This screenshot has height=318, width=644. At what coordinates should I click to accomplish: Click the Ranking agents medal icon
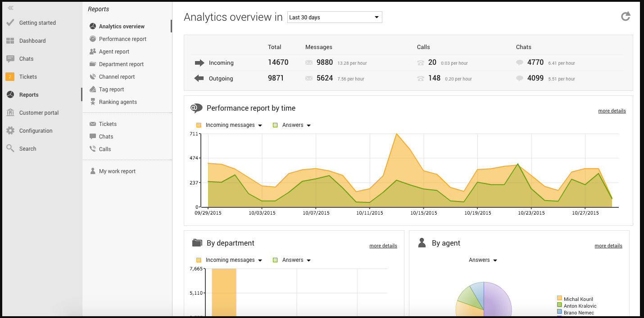[x=92, y=102]
